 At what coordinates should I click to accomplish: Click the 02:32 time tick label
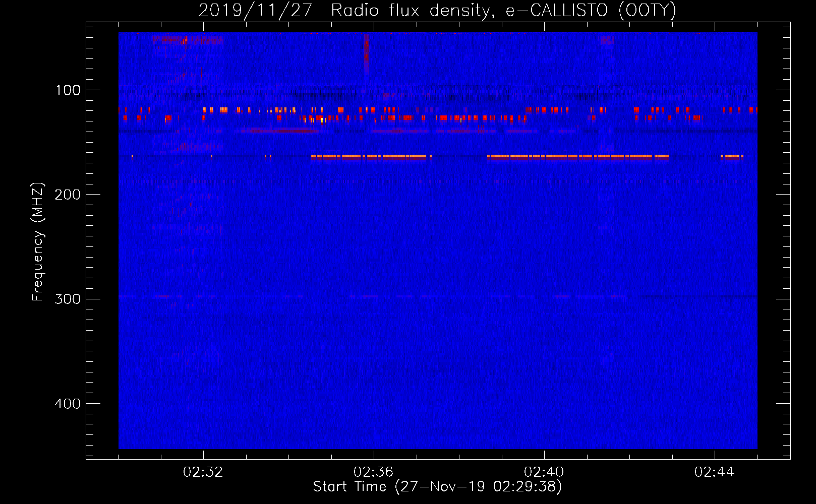(x=203, y=472)
